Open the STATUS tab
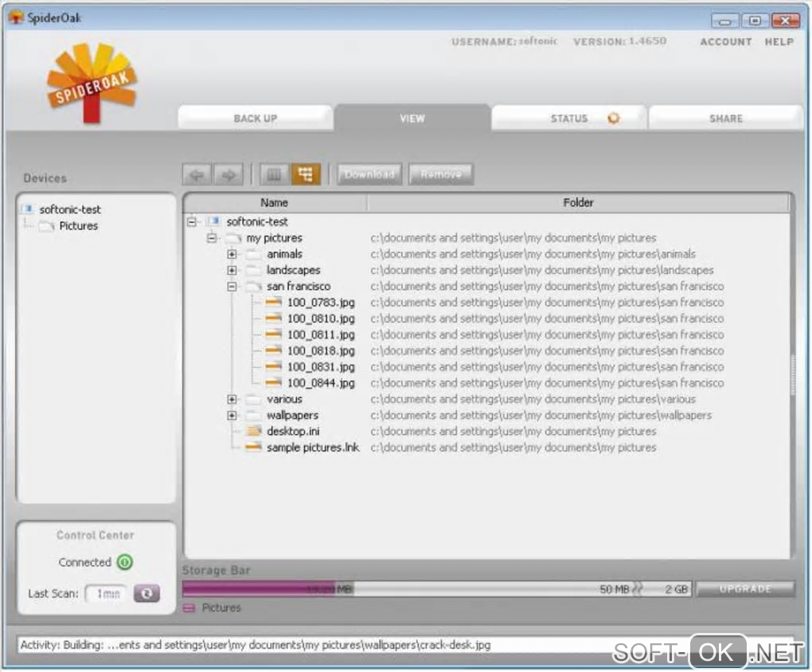 (568, 118)
